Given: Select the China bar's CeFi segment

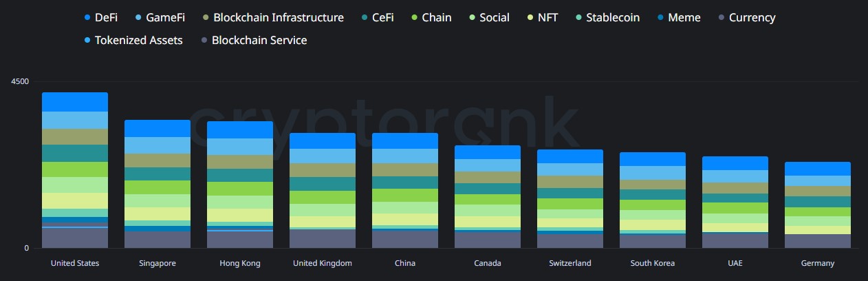Looking at the screenshot, I should point(405,182).
